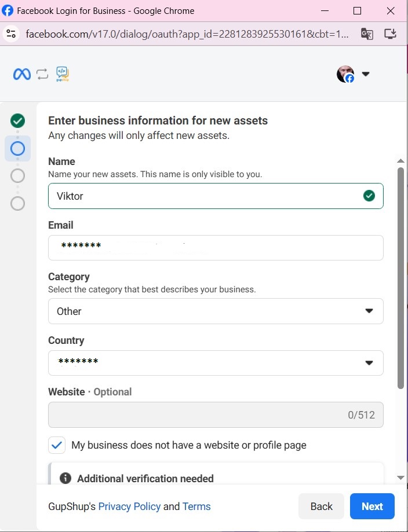Expand the Country dropdown
The width and height of the screenshot is (408, 532).
pyautogui.click(x=216, y=363)
